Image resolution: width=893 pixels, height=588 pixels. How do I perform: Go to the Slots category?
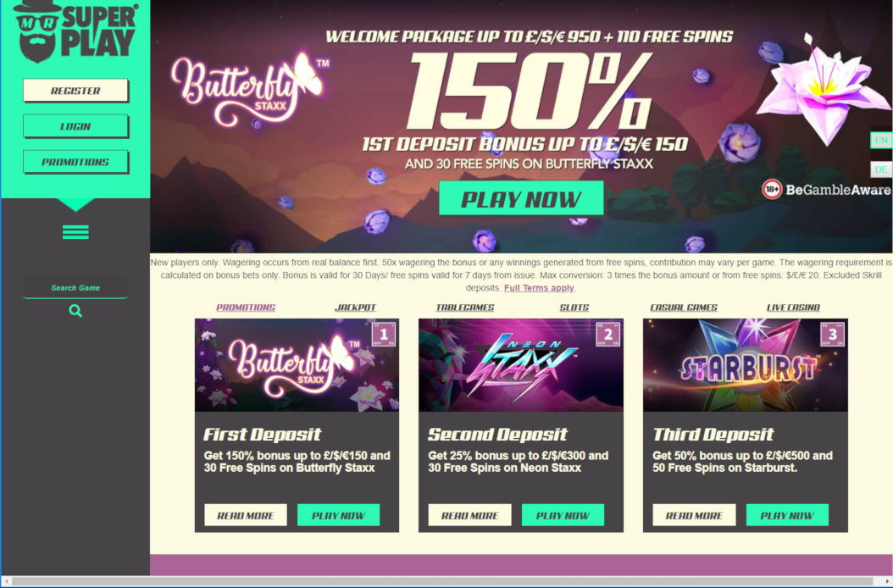[574, 307]
